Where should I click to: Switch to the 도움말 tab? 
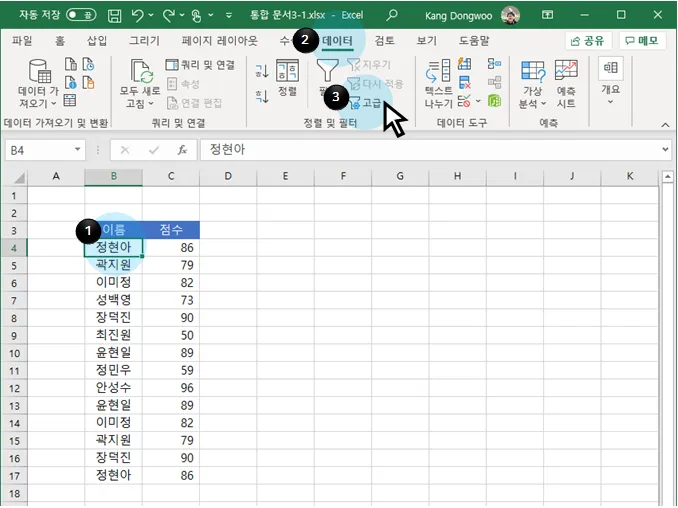(474, 41)
